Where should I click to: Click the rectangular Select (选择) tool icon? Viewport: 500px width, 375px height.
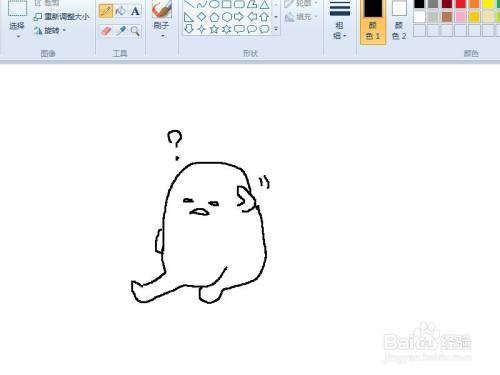click(17, 8)
